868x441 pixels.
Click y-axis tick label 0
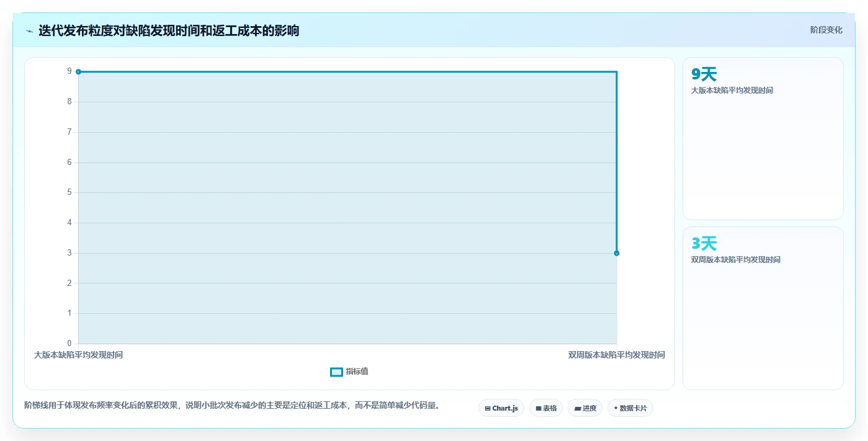point(69,344)
